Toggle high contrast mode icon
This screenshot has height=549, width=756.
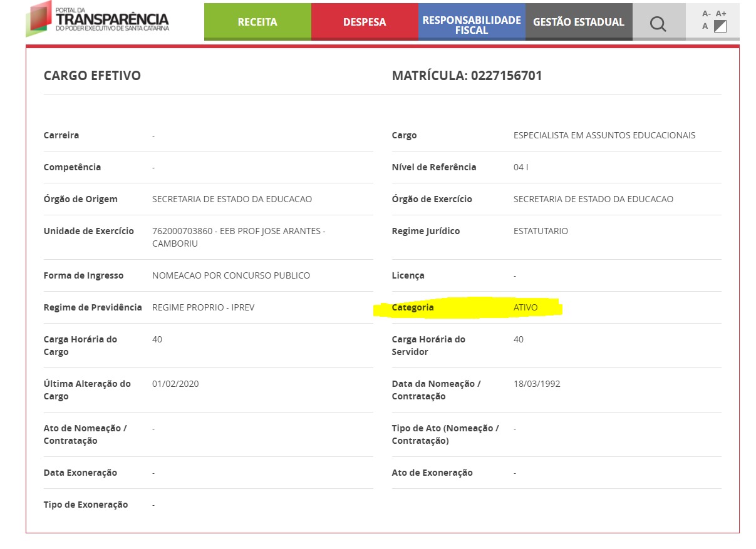coord(720,26)
